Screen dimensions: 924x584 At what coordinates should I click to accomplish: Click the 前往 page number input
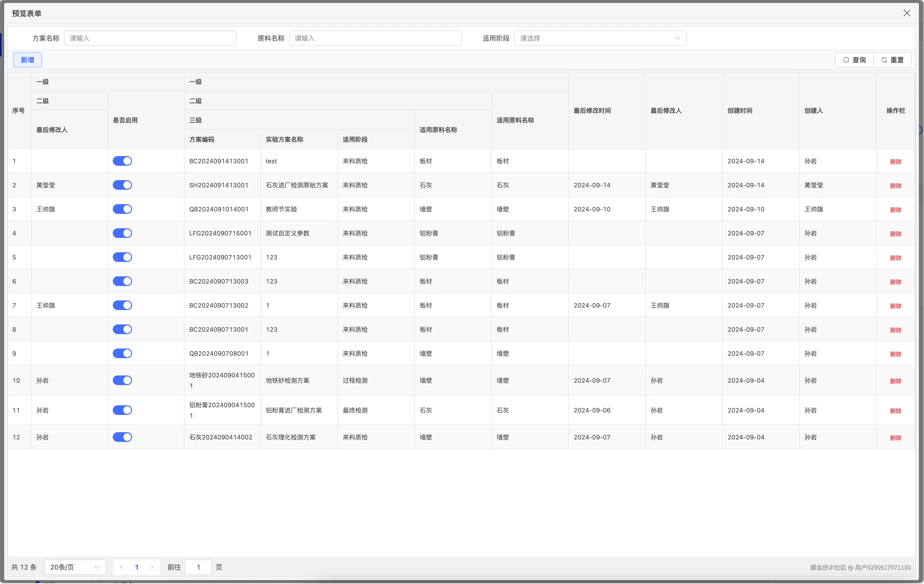pyautogui.click(x=198, y=567)
